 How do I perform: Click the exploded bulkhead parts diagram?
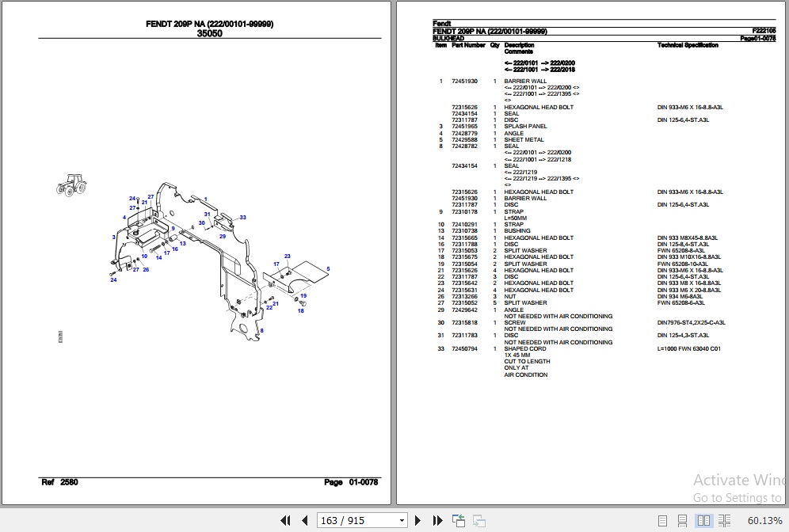coord(219,261)
